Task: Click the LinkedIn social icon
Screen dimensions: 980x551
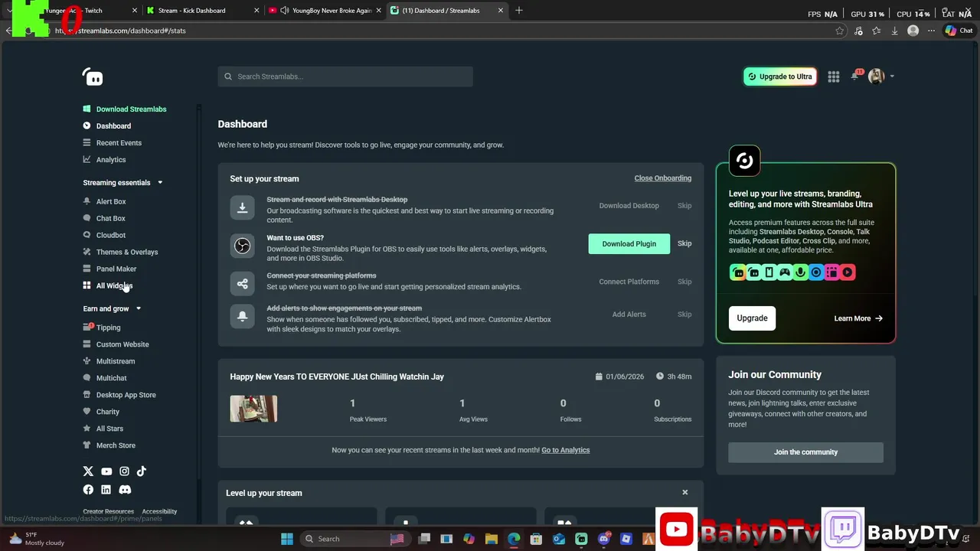Action: pyautogui.click(x=106, y=490)
